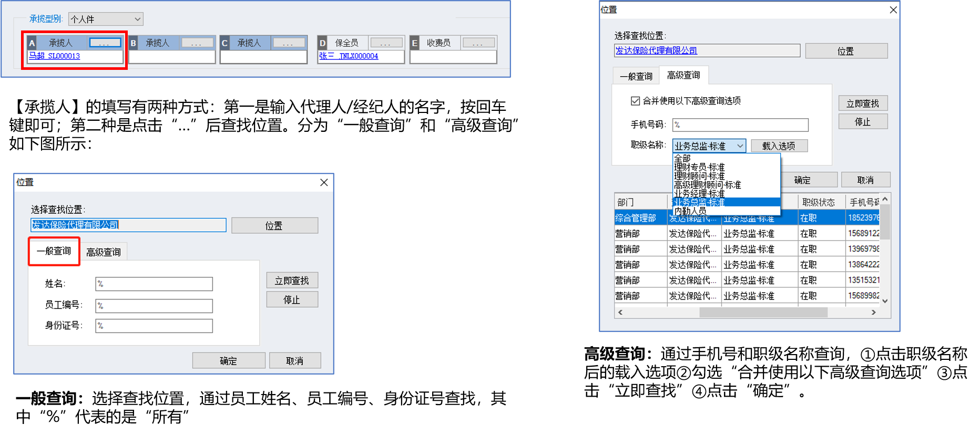This screenshot has height=435, width=980.
Task: Click 立即查找 button in left dialog
Action: pos(292,281)
